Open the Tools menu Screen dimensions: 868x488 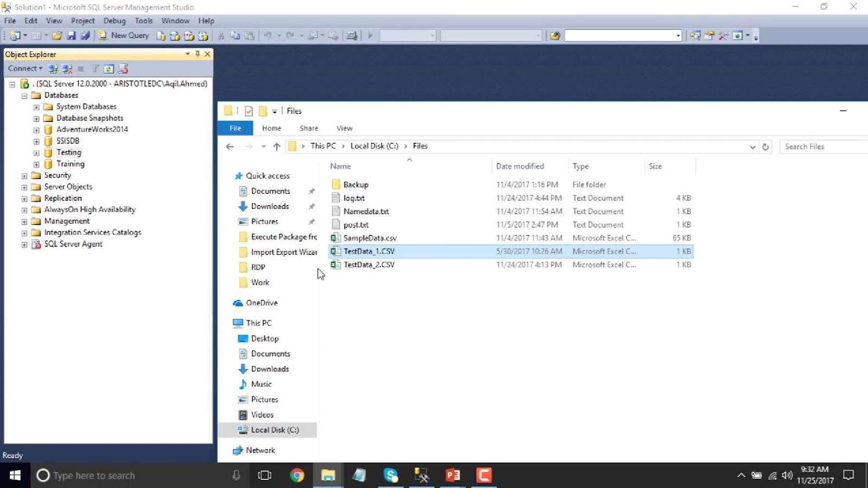click(143, 21)
